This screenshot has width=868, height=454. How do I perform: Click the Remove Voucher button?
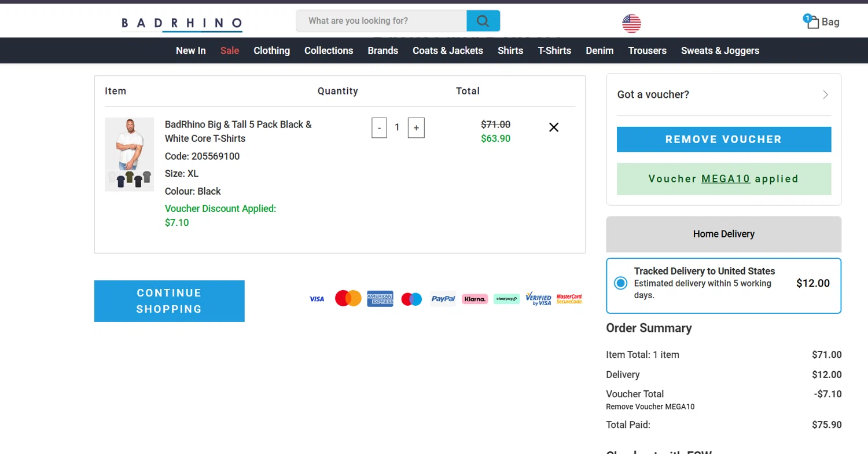[724, 140]
